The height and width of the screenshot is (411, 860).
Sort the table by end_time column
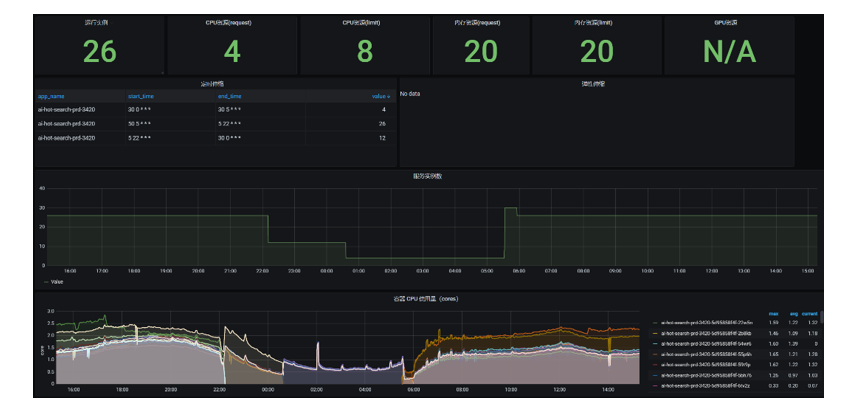229,96
